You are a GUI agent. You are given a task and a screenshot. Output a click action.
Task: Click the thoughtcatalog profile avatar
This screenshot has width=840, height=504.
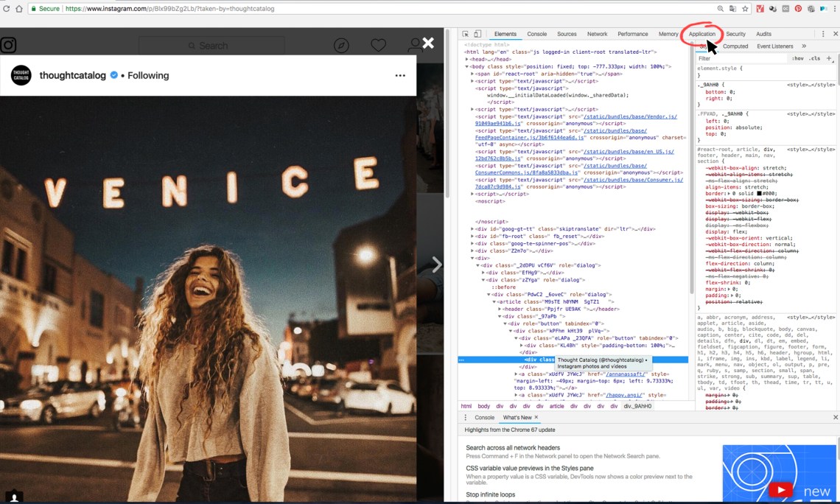coord(21,75)
